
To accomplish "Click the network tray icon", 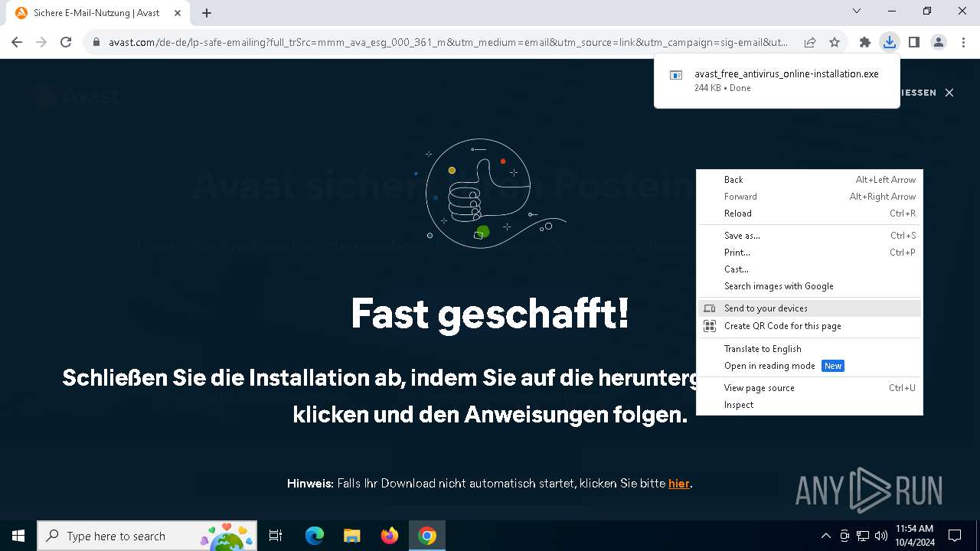I will [863, 536].
